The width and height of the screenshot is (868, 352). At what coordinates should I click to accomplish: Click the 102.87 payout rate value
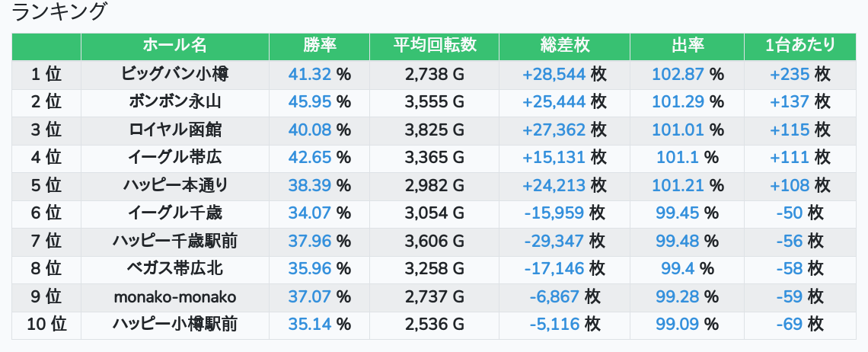click(x=678, y=74)
